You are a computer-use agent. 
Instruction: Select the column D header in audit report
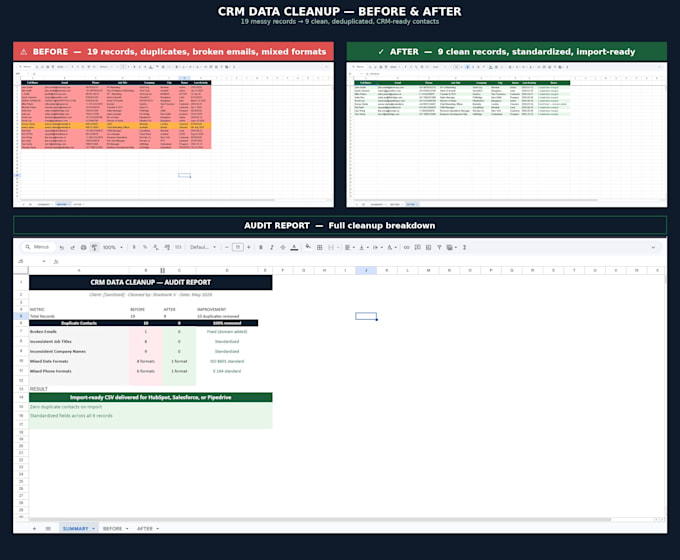tap(227, 270)
